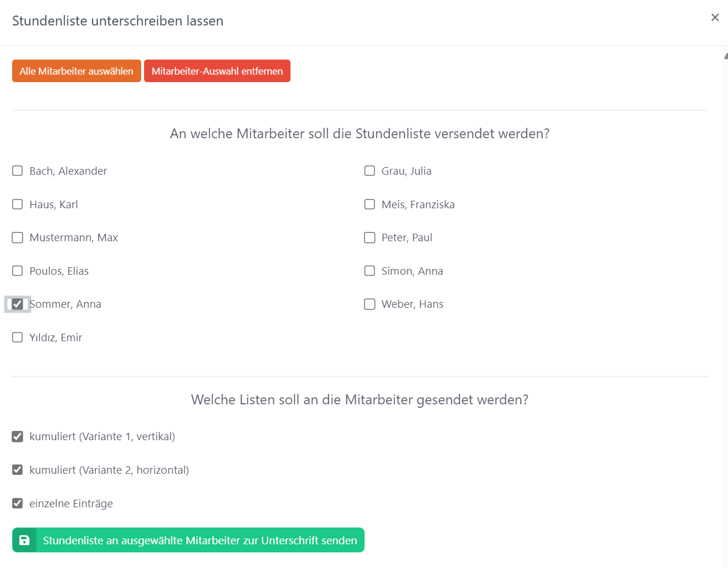Close the Stundenliste dialog with X
728x568 pixels.
point(715,17)
